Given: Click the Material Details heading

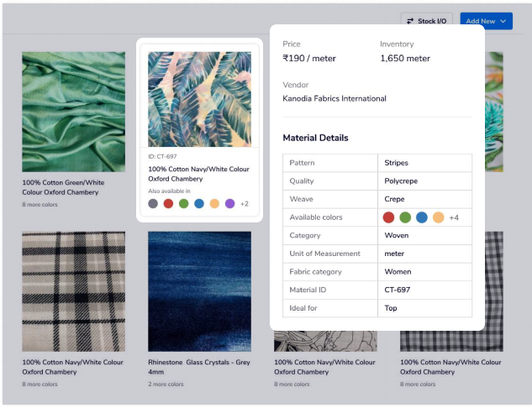Looking at the screenshot, I should [315, 138].
